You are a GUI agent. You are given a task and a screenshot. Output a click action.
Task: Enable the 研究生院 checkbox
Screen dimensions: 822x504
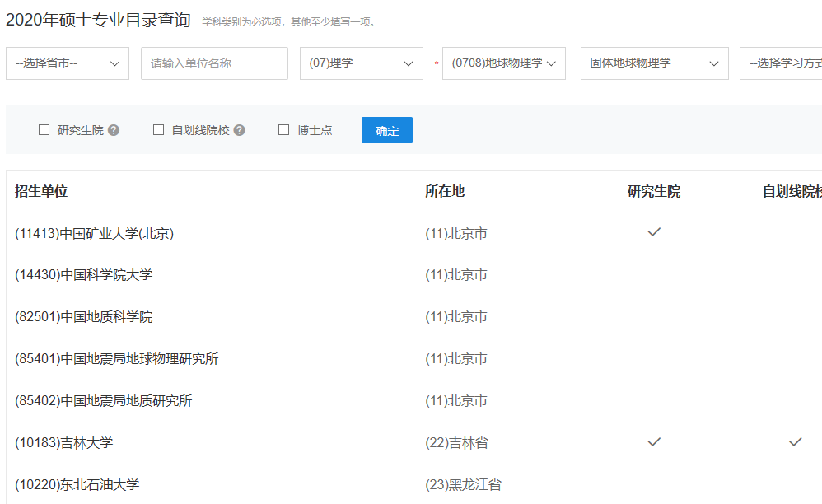[44, 130]
